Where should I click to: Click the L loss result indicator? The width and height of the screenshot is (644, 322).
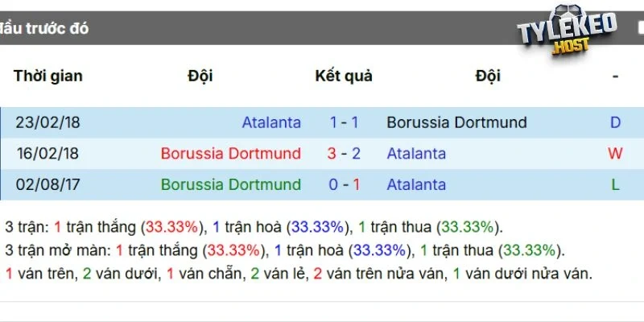click(615, 184)
